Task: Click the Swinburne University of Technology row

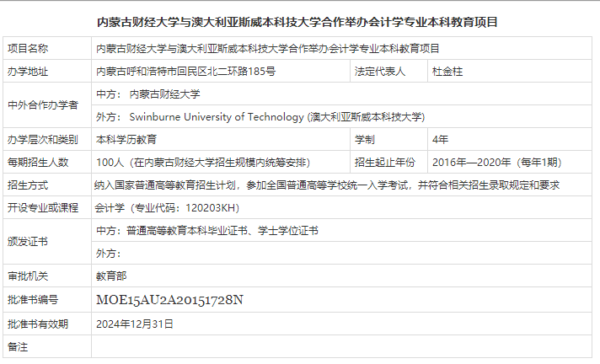Action: click(x=341, y=117)
